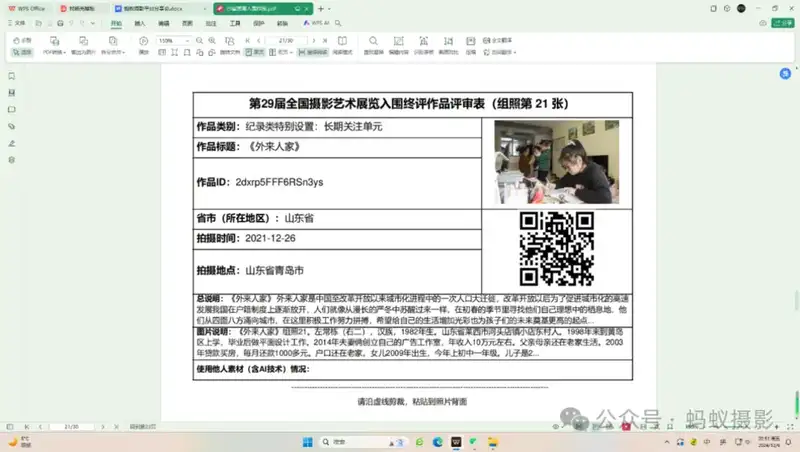
Task: Switch to the Tools ribbon tab
Action: 235,23
